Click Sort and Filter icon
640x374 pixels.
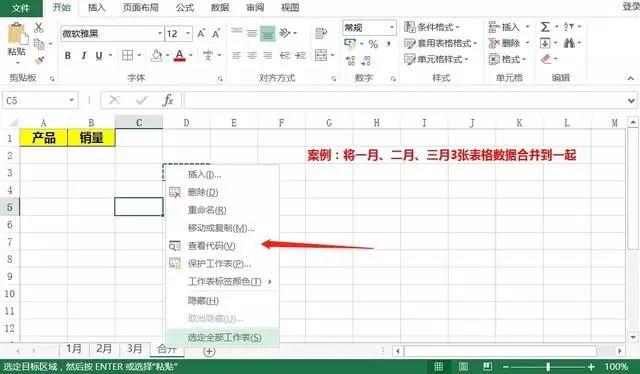[x=569, y=27]
